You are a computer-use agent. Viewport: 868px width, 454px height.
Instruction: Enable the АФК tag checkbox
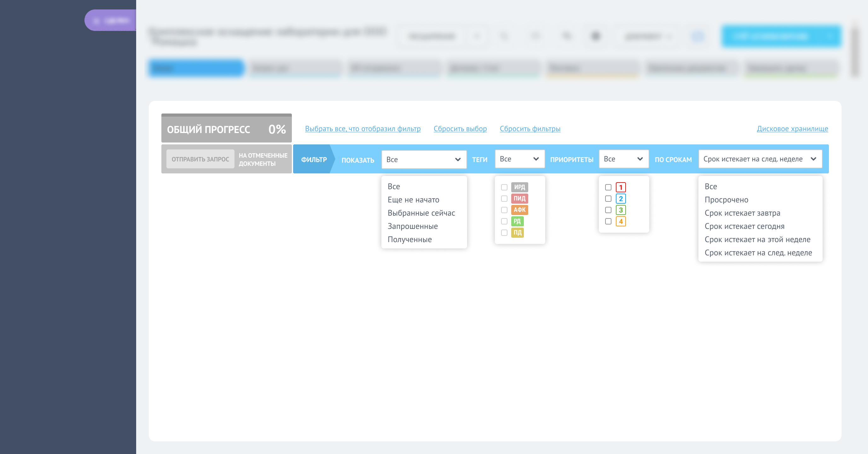[504, 210]
